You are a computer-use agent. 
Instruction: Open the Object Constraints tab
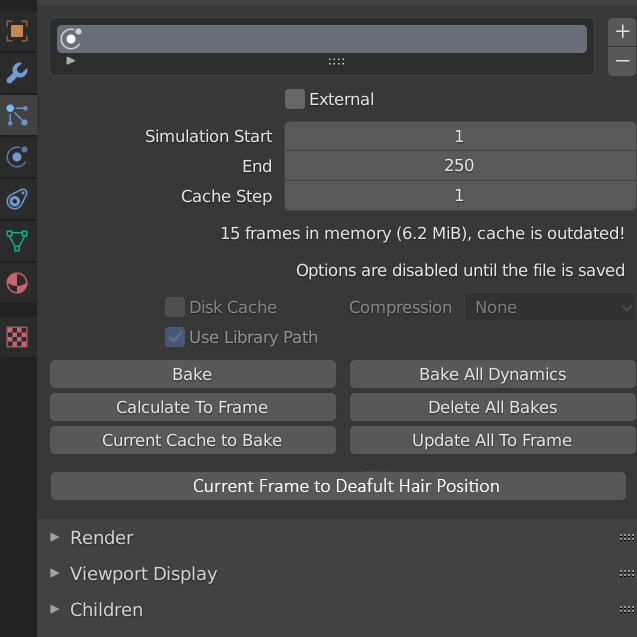point(17,199)
